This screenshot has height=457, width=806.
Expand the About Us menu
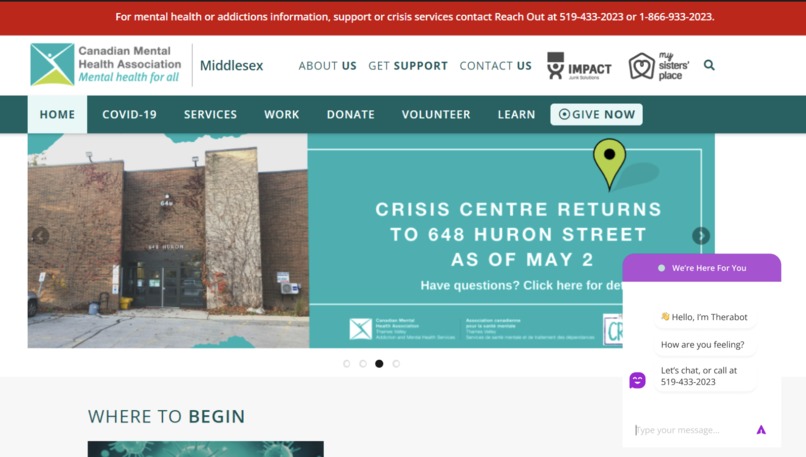[327, 66]
